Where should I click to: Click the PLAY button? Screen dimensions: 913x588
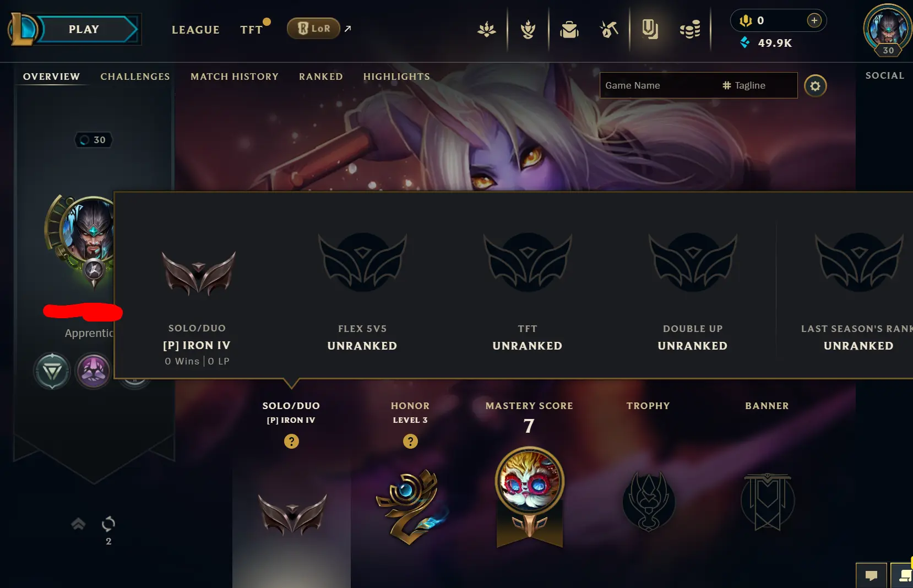[x=84, y=29]
